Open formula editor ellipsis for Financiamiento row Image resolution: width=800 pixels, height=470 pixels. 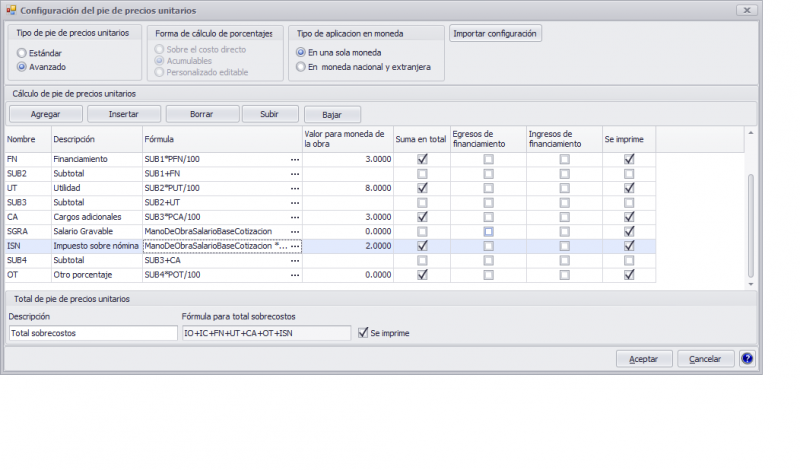click(x=294, y=159)
